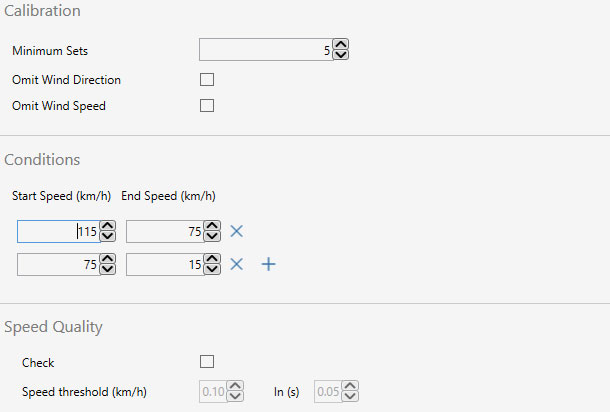This screenshot has width=610, height=412.
Task: Click second row Start Speed field showing 75
Action: pyautogui.click(x=57, y=265)
